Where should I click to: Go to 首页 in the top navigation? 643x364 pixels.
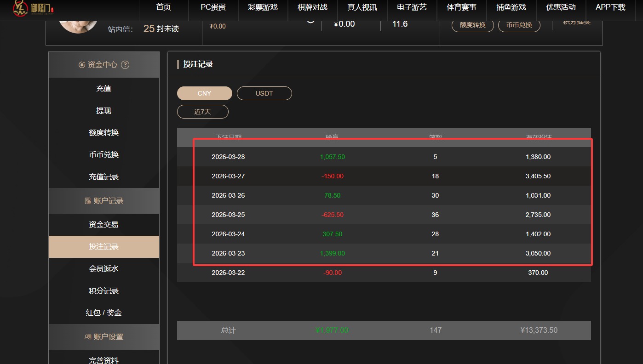pyautogui.click(x=163, y=7)
